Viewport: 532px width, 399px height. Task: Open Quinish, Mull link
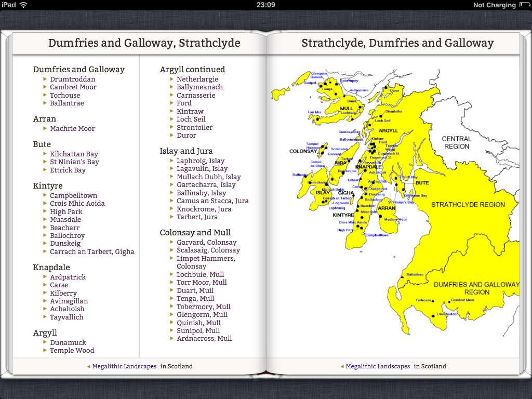pyautogui.click(x=198, y=323)
